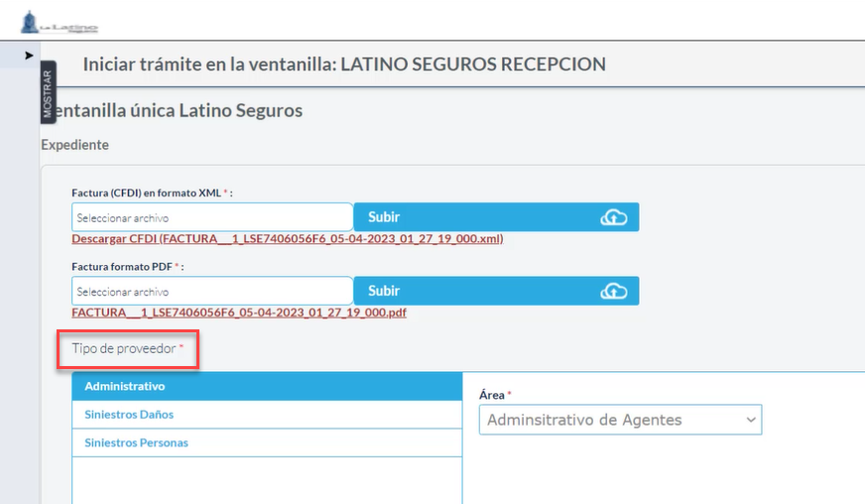Select Siniestros Personas provider type
The width and height of the screenshot is (865, 504).
click(x=267, y=442)
